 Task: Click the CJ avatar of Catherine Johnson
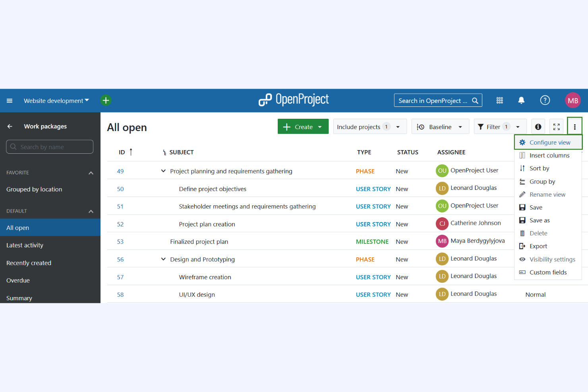(x=442, y=224)
